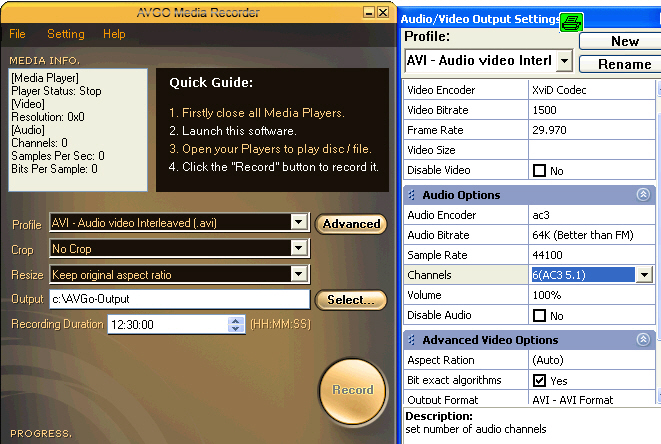Click the Player Status: Stop line
661x444 pixels.
tap(56, 91)
